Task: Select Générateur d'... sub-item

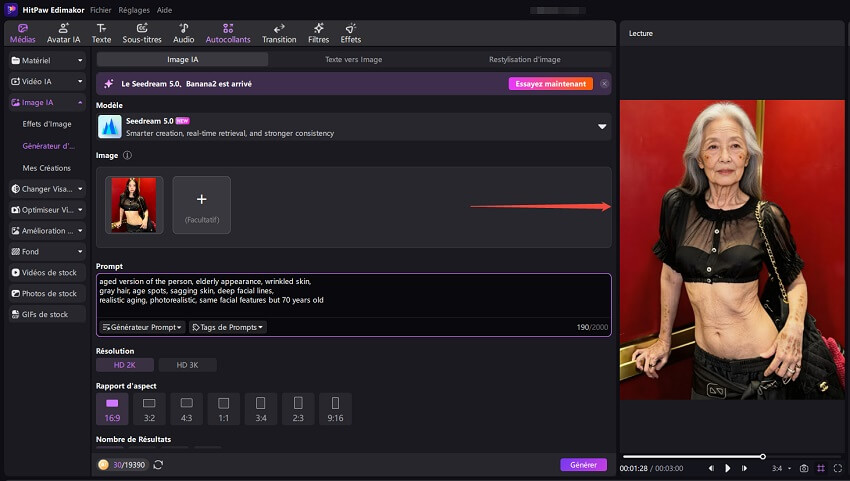Action: 49,146
